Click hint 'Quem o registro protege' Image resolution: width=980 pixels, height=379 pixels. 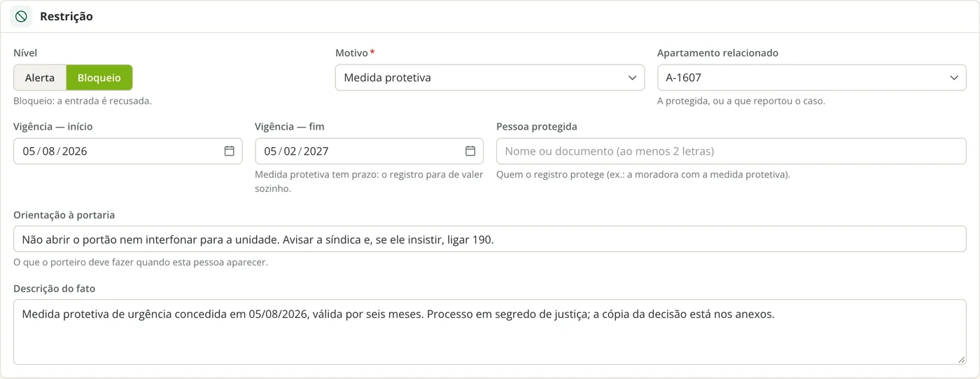[x=643, y=174]
